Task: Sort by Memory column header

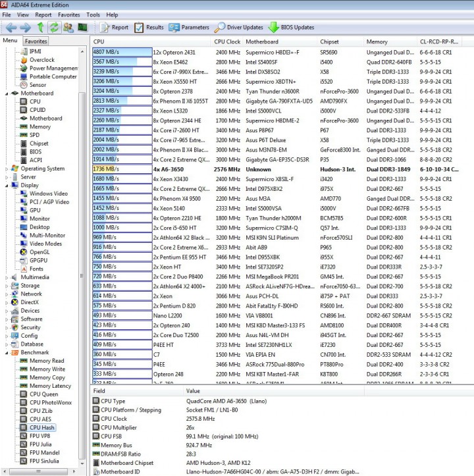Action: 390,41
